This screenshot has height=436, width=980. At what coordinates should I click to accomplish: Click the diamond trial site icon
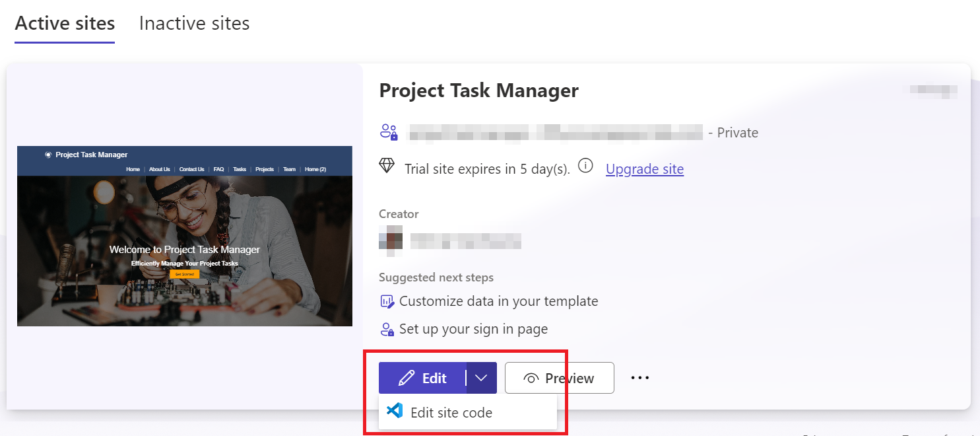point(388,166)
